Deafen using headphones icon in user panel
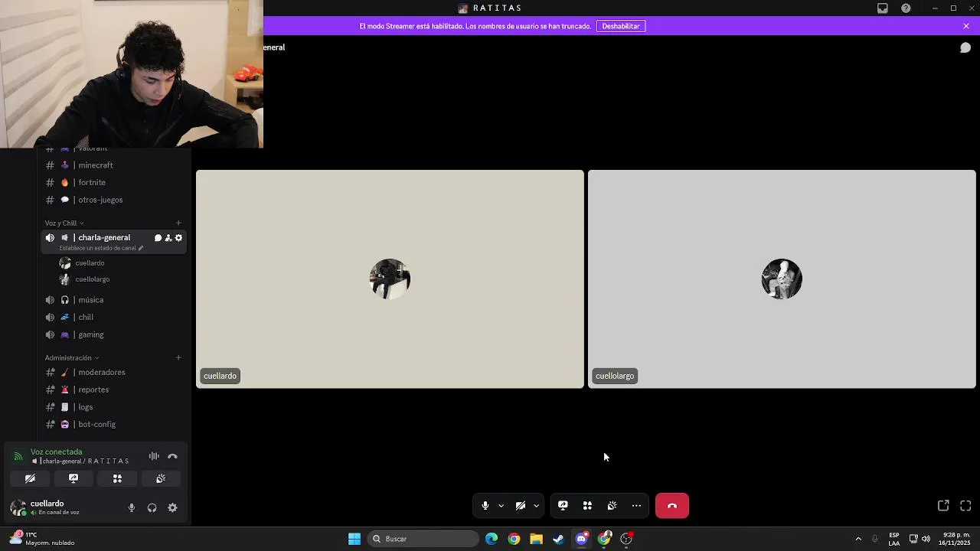Viewport: 980px width, 551px height. [x=152, y=507]
